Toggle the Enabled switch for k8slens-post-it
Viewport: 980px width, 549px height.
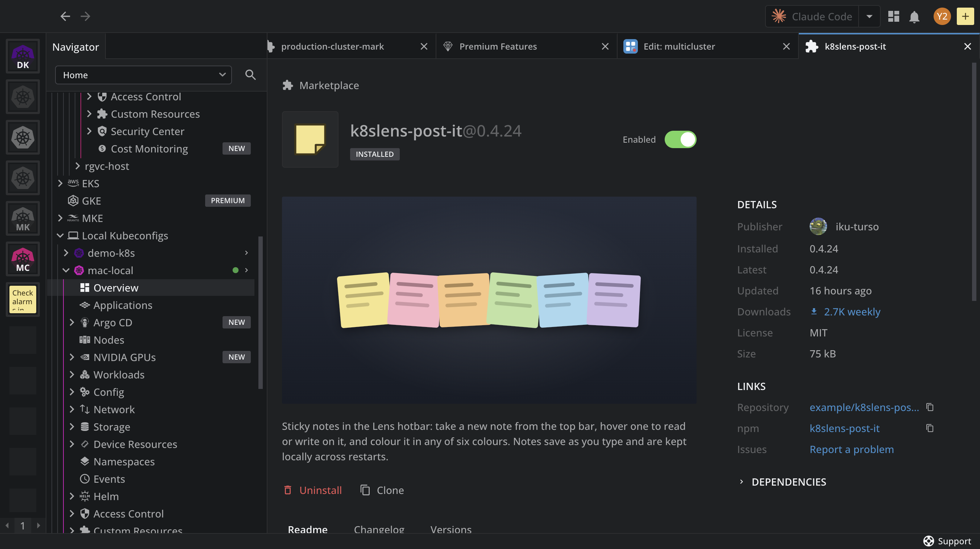tap(680, 139)
